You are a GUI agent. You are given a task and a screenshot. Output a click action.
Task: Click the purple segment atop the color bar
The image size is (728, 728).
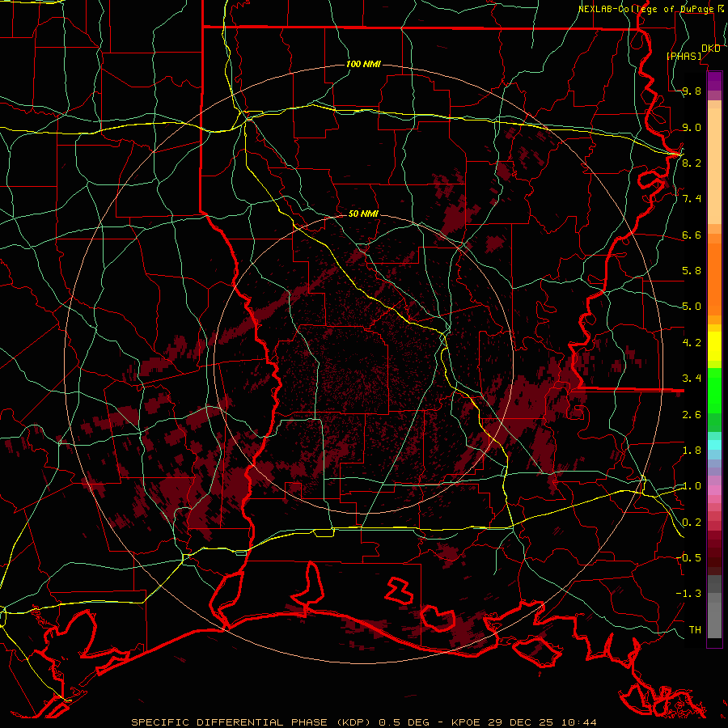pyautogui.click(x=714, y=81)
